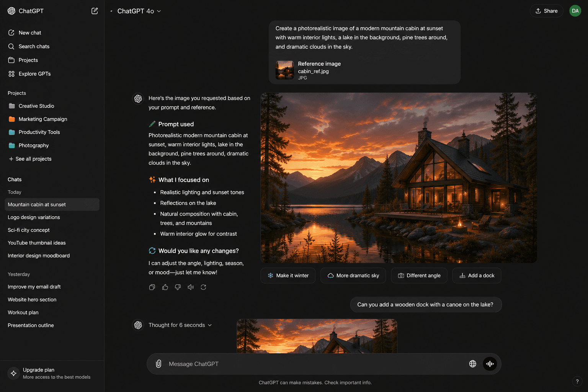
Task: Open the help question mark button
Action: pyautogui.click(x=577, y=381)
